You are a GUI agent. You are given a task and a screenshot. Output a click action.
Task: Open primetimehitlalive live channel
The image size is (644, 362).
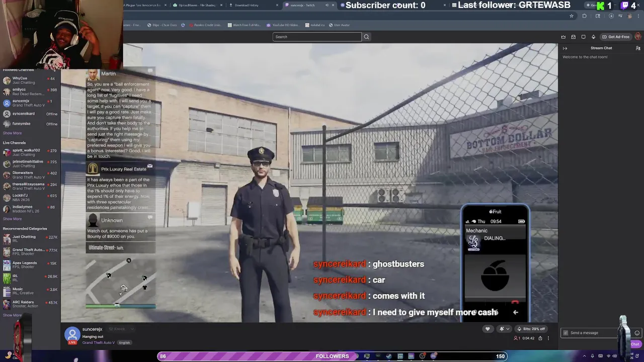[x=30, y=163]
